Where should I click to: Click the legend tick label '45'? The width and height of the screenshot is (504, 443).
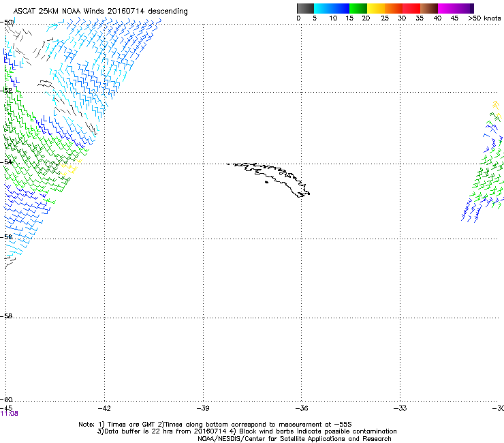[x=454, y=18]
